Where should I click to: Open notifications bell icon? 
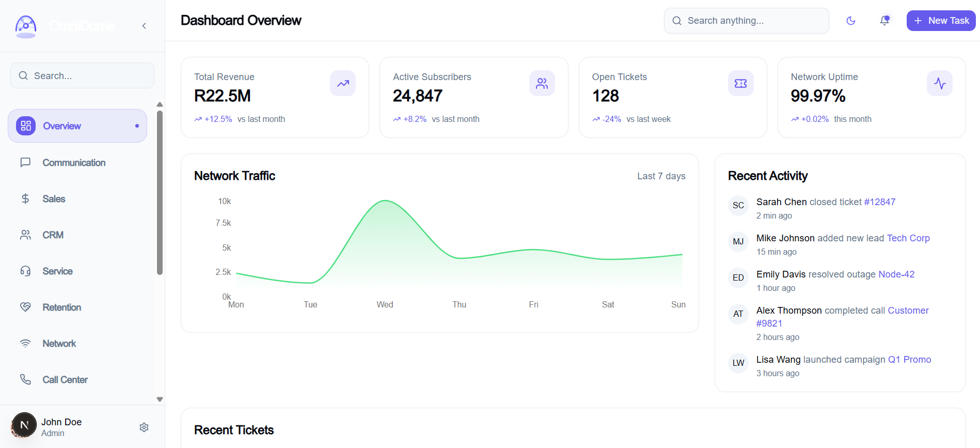(884, 21)
